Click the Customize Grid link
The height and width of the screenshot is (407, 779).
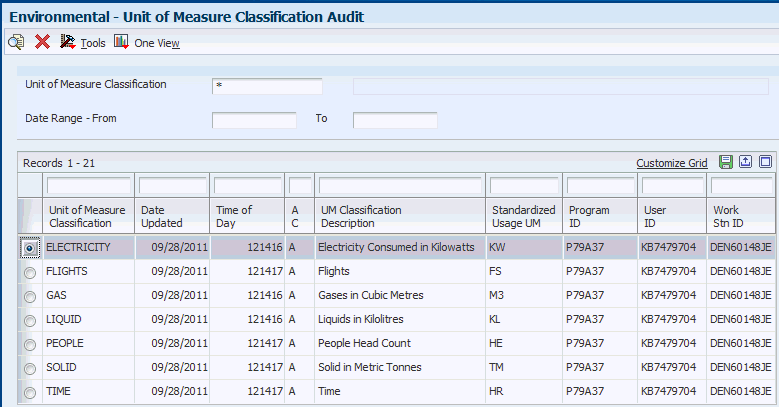(671, 163)
